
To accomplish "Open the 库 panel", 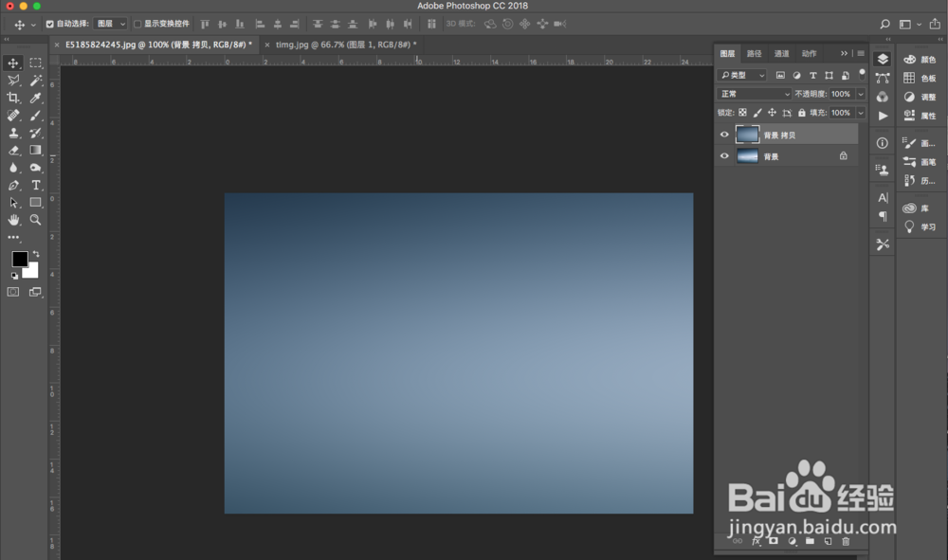I will coord(916,208).
